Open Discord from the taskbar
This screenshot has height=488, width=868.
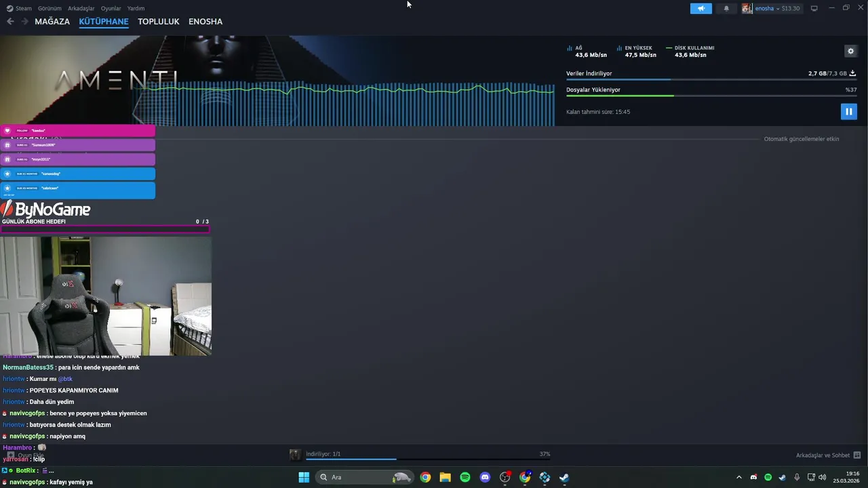pos(485,477)
